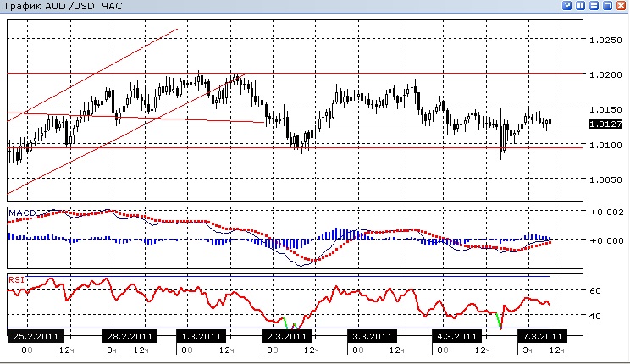The width and height of the screenshot is (630, 364).
Task: Select the 2.3.2011 date marker
Action: [286, 336]
